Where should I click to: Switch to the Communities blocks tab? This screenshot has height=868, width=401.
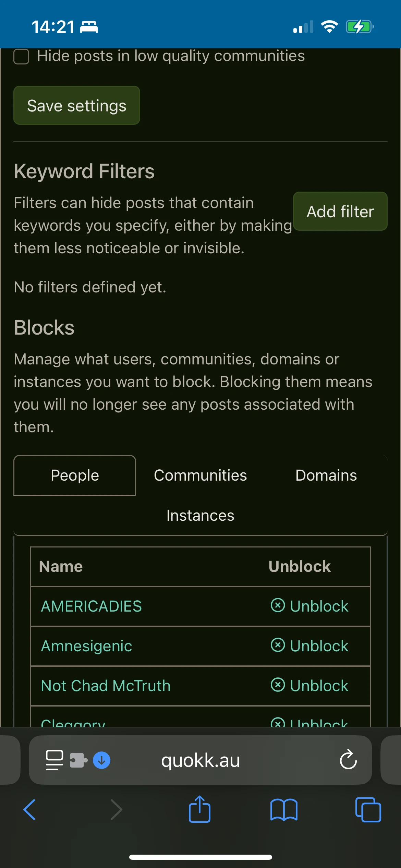200,475
